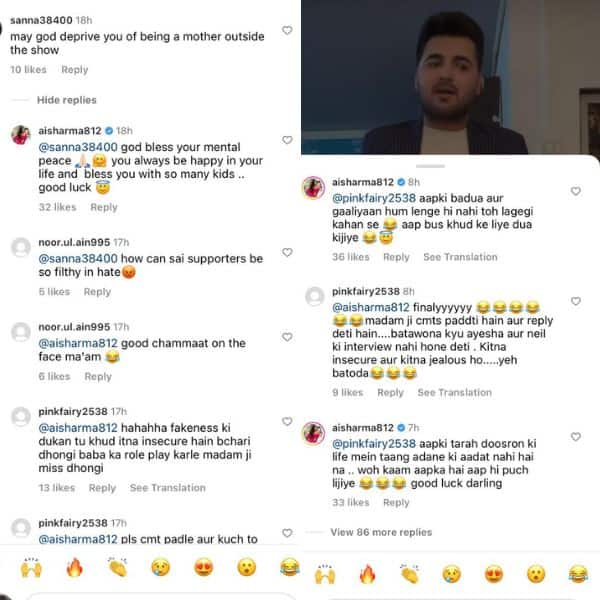The height and width of the screenshot is (600, 600).
Task: Tap the surprised face emoji in the right emoji bar
Action: pos(536,574)
